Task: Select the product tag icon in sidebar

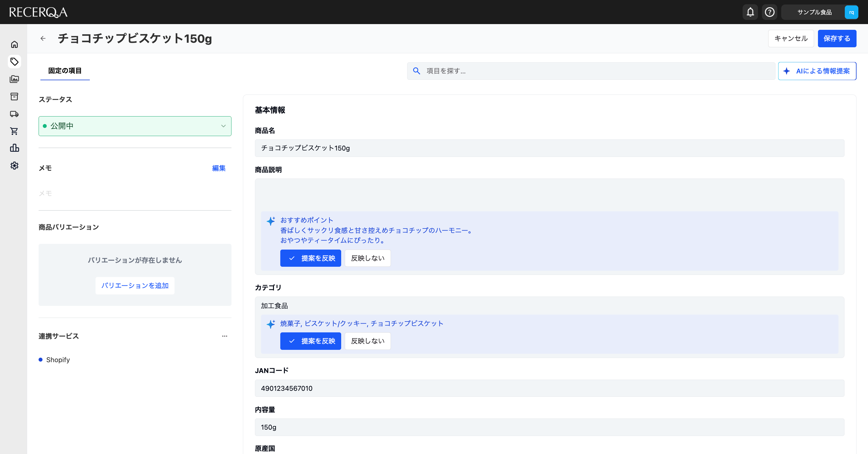Action: click(14, 62)
